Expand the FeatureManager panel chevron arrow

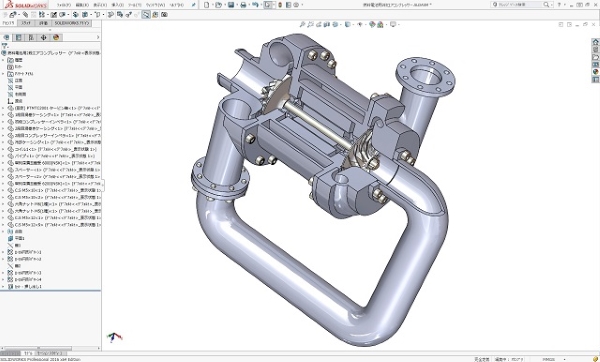click(98, 38)
